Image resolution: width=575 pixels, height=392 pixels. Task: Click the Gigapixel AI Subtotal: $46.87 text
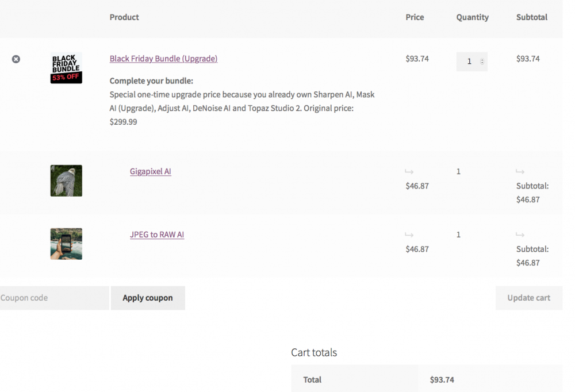tap(532, 193)
